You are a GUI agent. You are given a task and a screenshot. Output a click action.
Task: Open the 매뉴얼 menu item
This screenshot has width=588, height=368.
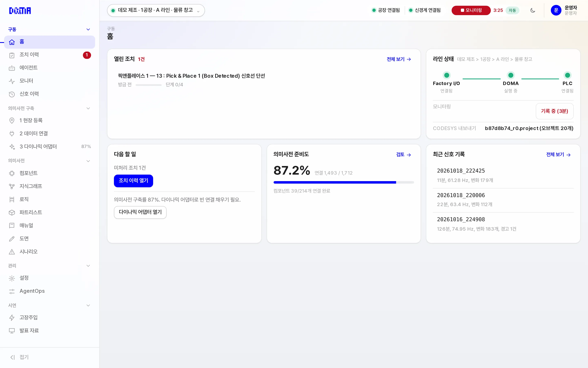pyautogui.click(x=50, y=225)
